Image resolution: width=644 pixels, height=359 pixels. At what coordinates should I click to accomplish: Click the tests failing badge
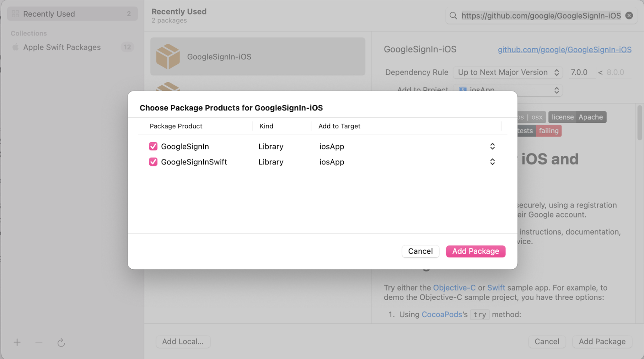point(539,131)
